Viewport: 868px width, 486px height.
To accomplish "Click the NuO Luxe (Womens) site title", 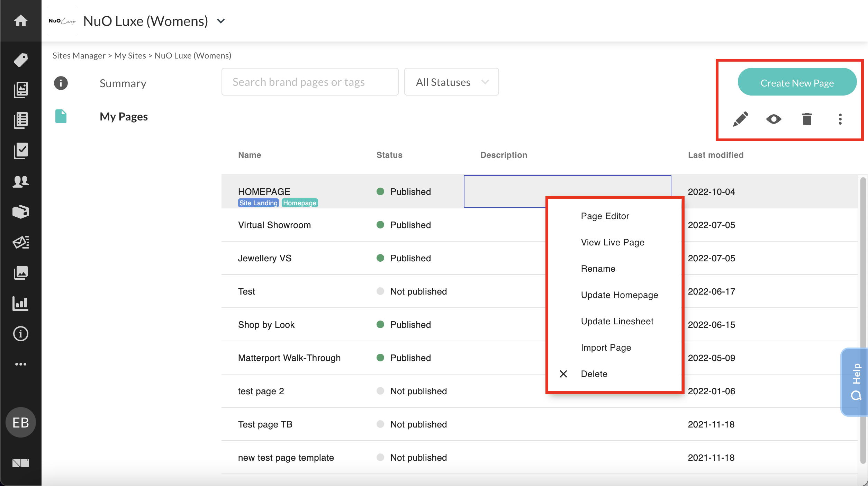I will coord(146,21).
